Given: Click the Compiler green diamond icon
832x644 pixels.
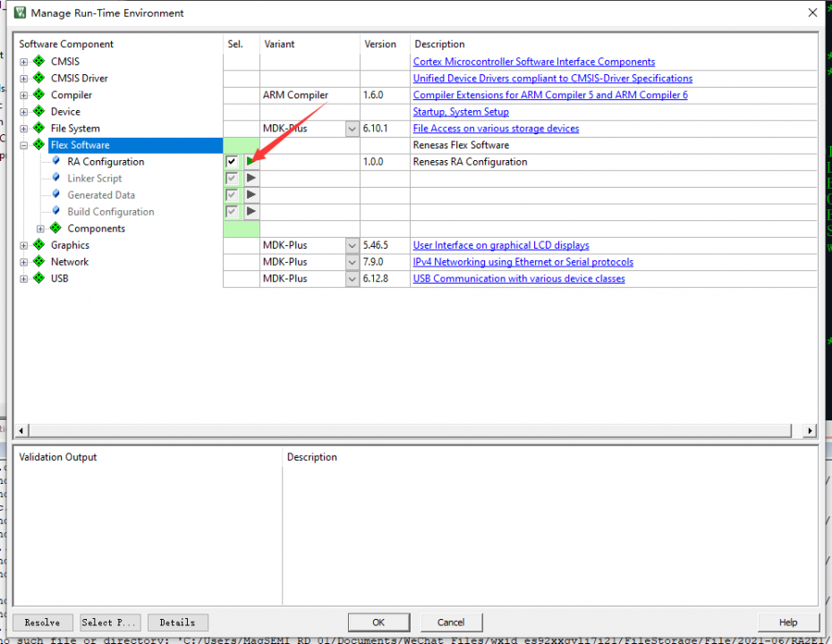Looking at the screenshot, I should pyautogui.click(x=38, y=95).
